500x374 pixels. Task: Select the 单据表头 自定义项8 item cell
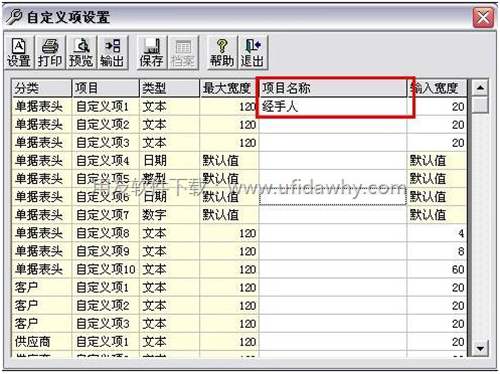(x=106, y=233)
